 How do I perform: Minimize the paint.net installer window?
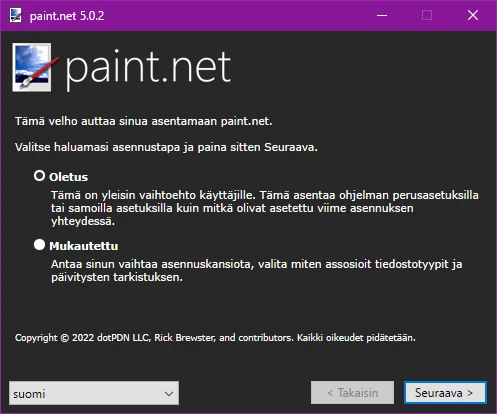382,15
